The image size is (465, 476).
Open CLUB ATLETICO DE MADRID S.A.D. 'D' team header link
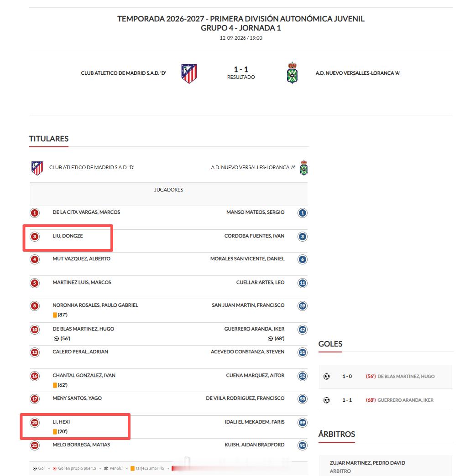pyautogui.click(x=123, y=73)
